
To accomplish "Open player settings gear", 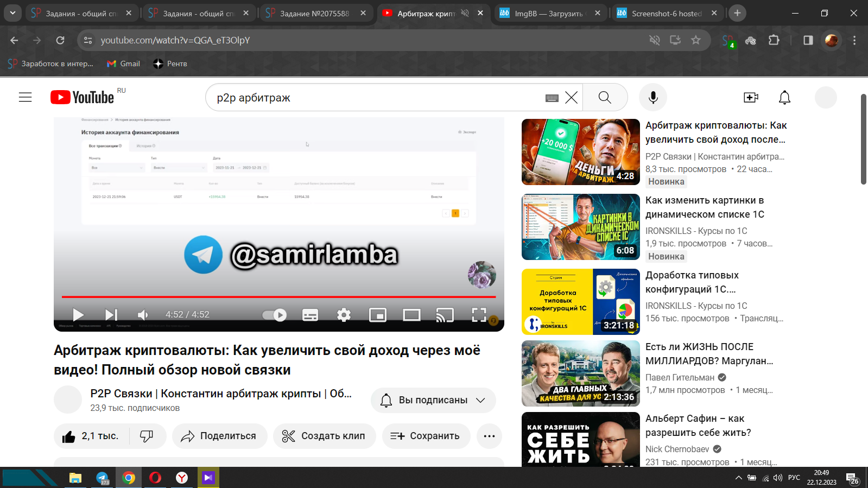I will [x=344, y=315].
